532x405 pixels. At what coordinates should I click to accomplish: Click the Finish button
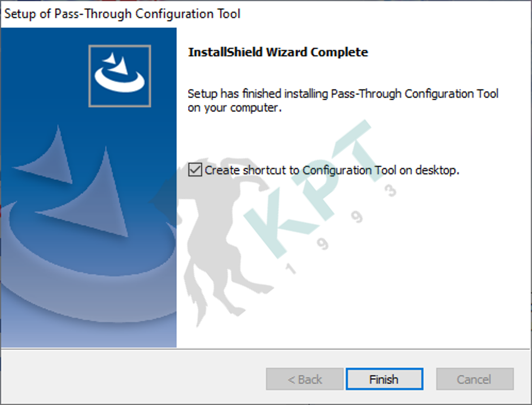click(x=384, y=379)
